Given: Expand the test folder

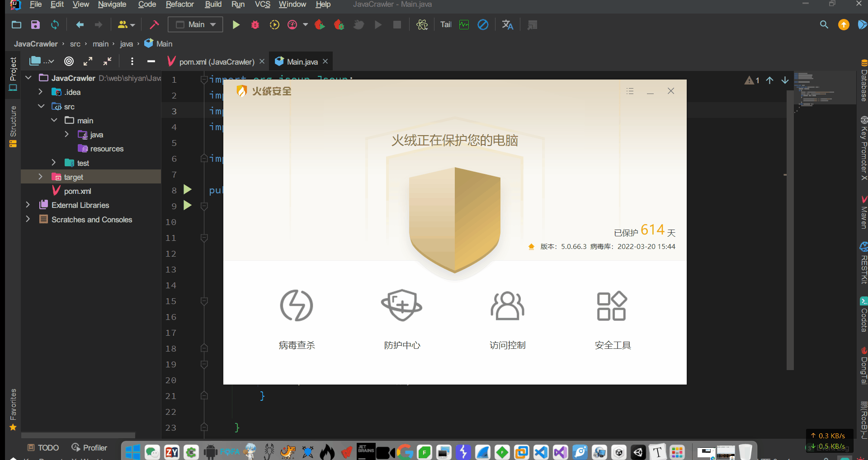Looking at the screenshot, I should click(54, 162).
